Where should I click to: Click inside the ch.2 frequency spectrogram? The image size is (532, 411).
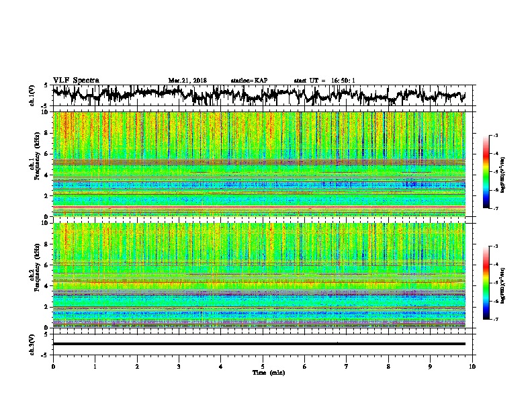click(259, 275)
